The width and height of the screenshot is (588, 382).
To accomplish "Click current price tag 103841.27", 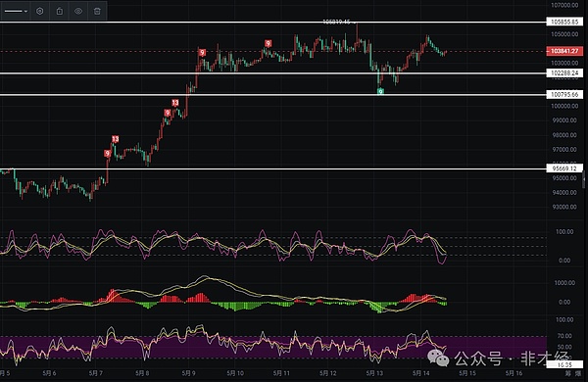I will (564, 51).
